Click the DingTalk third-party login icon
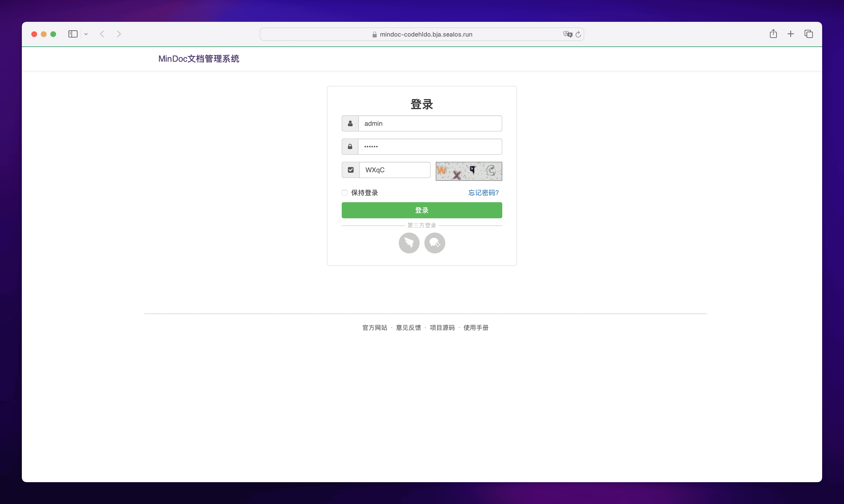 pos(409,243)
